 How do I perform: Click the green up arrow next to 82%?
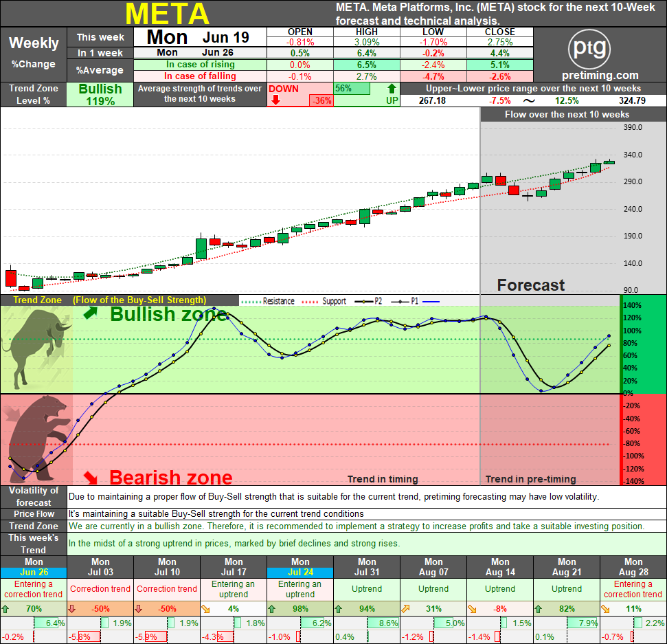539,609
